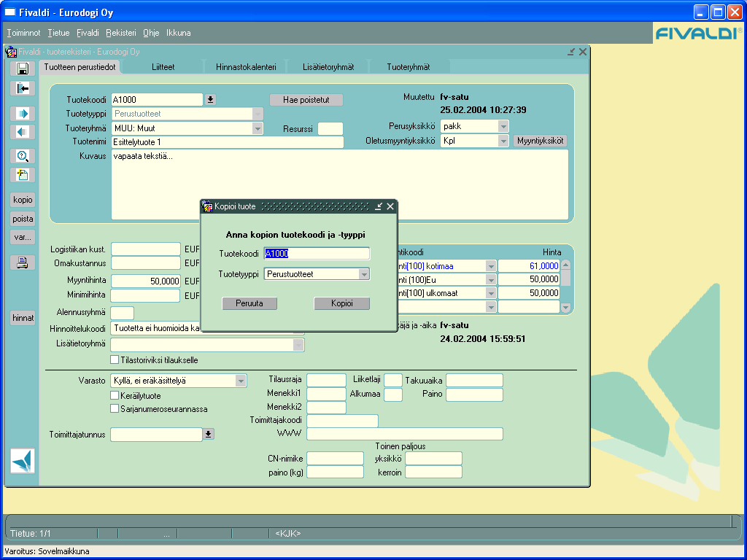
Task: Click the Peruuta button
Action: coord(249,303)
